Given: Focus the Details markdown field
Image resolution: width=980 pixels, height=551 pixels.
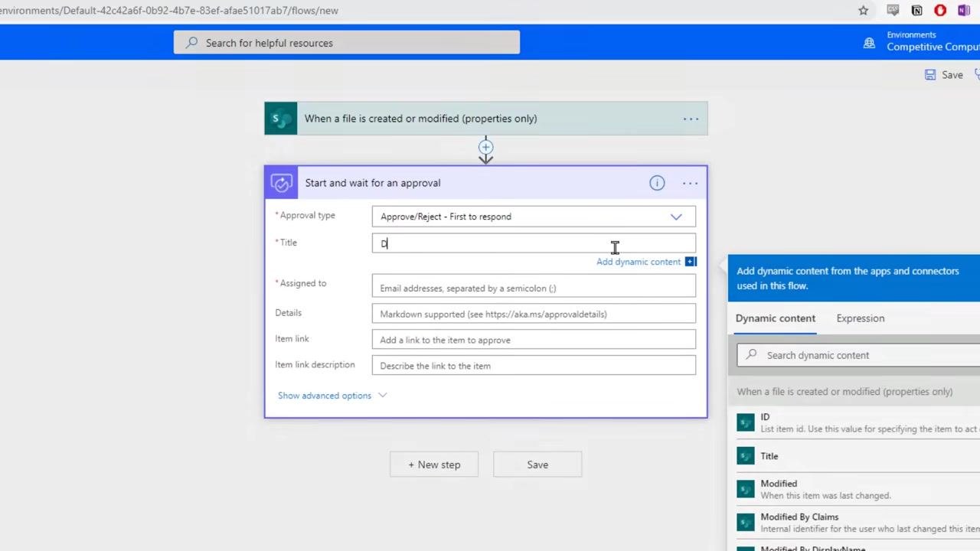Looking at the screenshot, I should click(534, 314).
